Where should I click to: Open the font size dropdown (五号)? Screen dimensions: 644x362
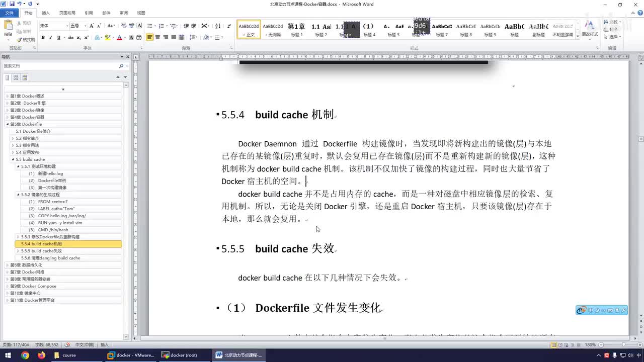click(85, 26)
